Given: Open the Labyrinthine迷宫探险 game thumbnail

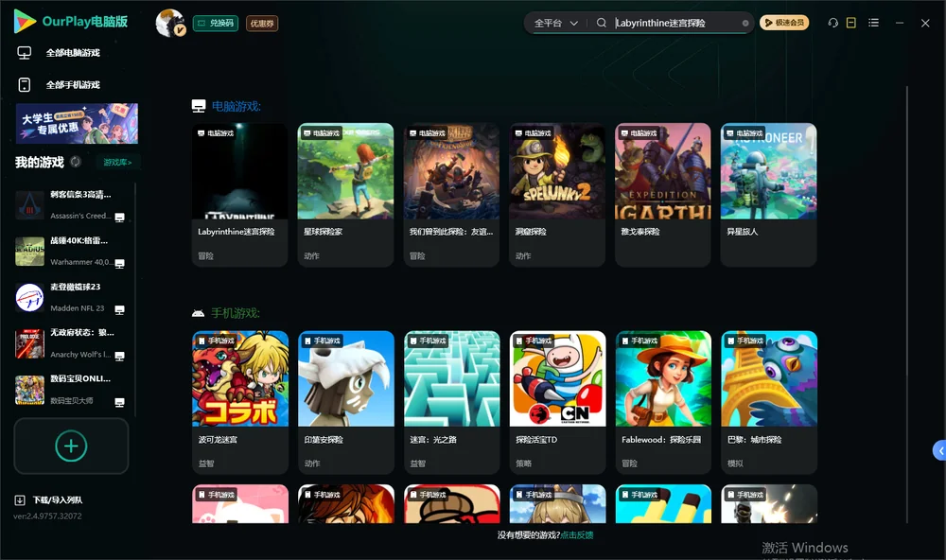Looking at the screenshot, I should tap(239, 171).
